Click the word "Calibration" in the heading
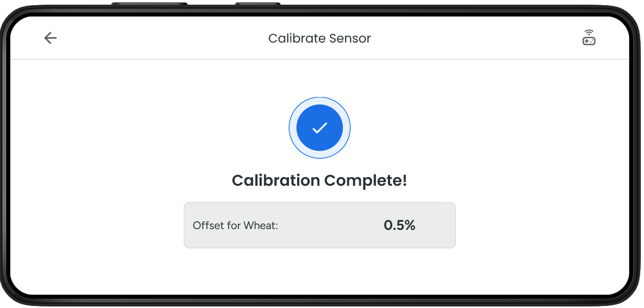 pyautogui.click(x=276, y=181)
